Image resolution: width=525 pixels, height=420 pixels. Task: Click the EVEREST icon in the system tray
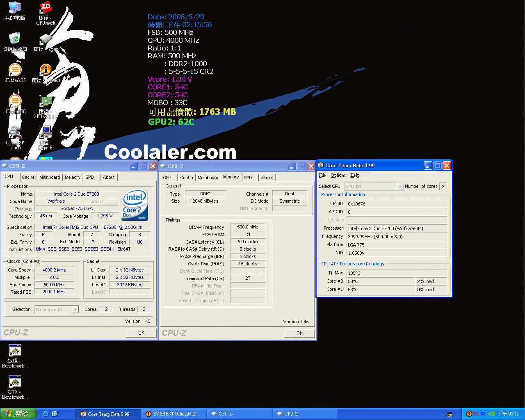point(469,414)
